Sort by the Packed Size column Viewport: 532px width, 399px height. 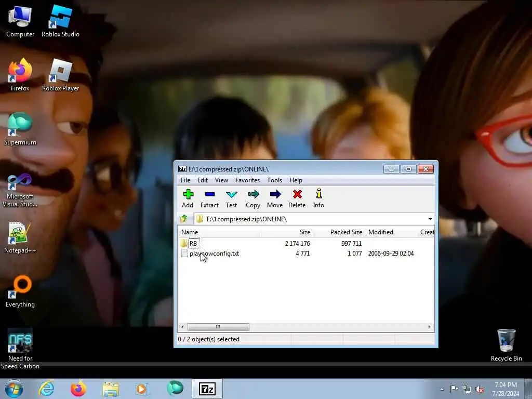click(339, 232)
